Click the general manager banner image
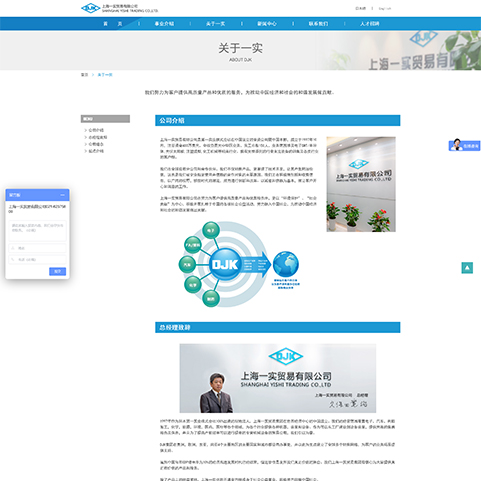Screen dimensions: 481x481 pos(278,378)
